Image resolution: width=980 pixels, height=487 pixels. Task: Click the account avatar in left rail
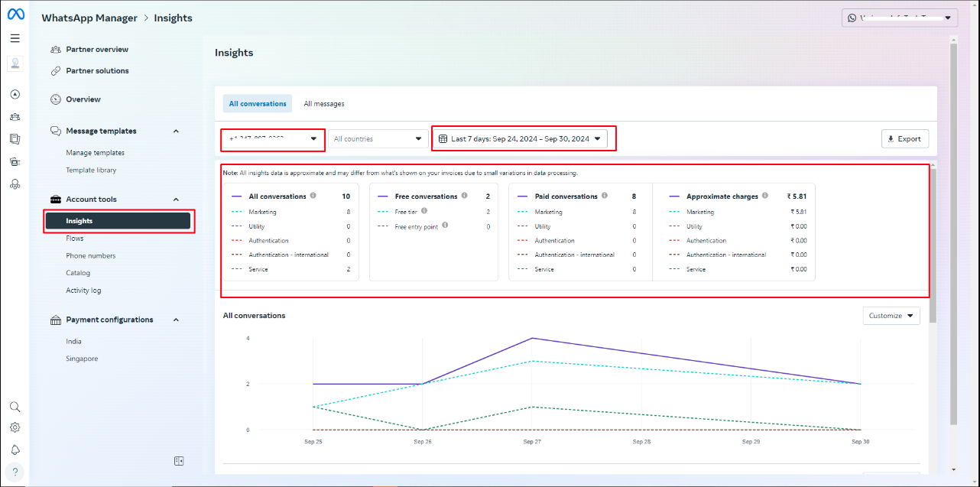15,64
